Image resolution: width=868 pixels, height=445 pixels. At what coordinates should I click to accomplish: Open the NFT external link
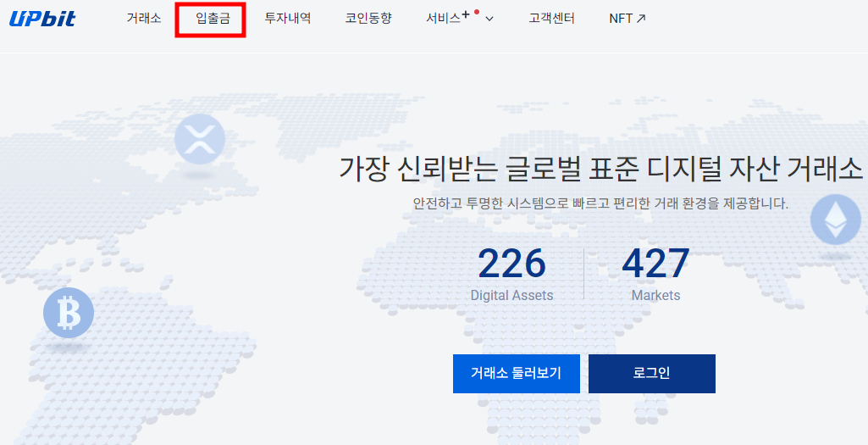coord(628,19)
